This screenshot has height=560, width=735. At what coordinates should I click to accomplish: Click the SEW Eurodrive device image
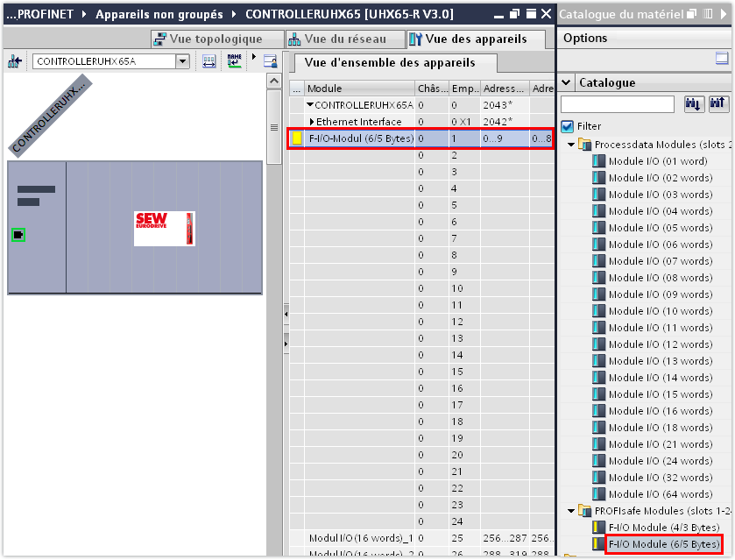click(165, 229)
